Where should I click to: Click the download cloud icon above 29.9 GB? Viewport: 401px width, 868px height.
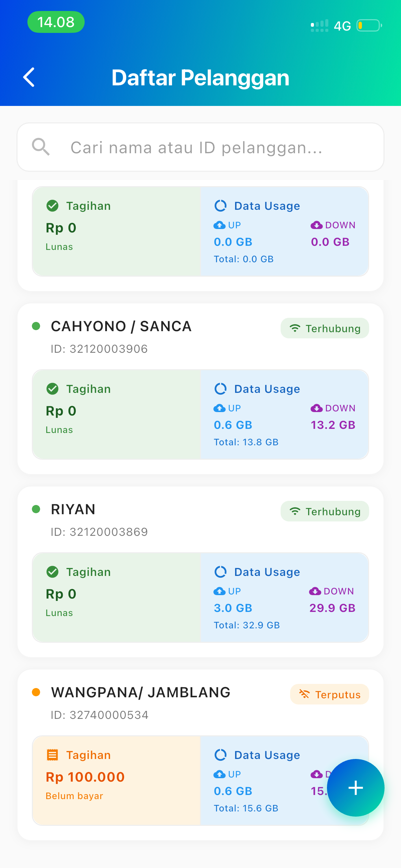click(x=315, y=591)
